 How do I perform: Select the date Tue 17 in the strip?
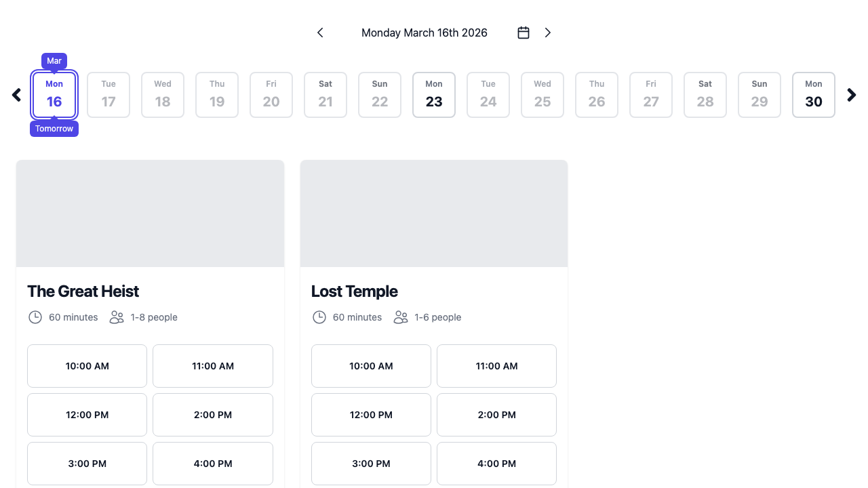(x=108, y=95)
